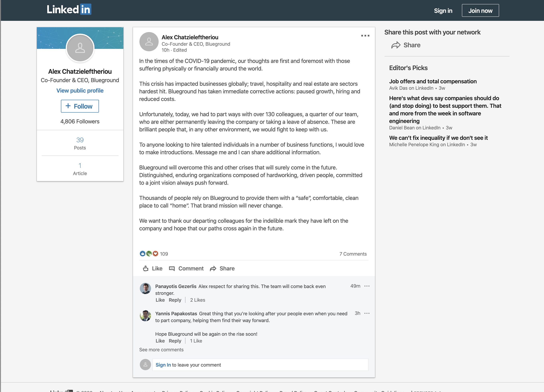Screen dimensions: 544x392
Task: Follow Alex Chatzieleftheriou
Action: coord(80,106)
